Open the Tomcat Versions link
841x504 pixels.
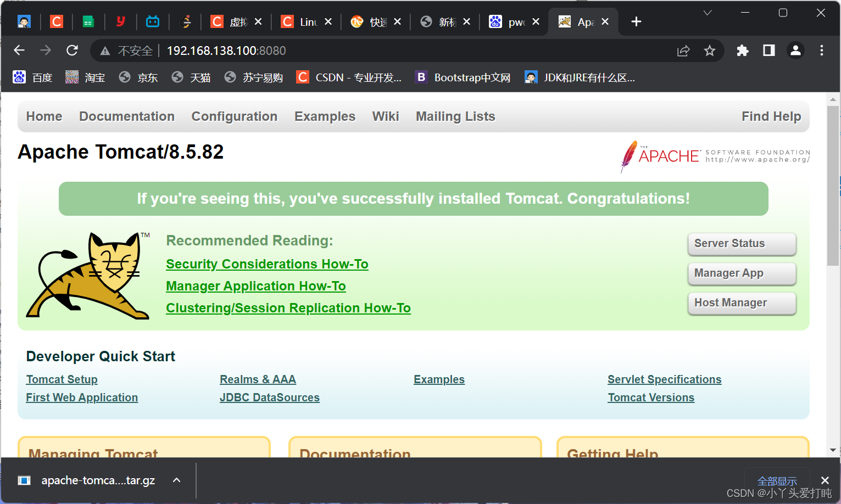tap(651, 397)
